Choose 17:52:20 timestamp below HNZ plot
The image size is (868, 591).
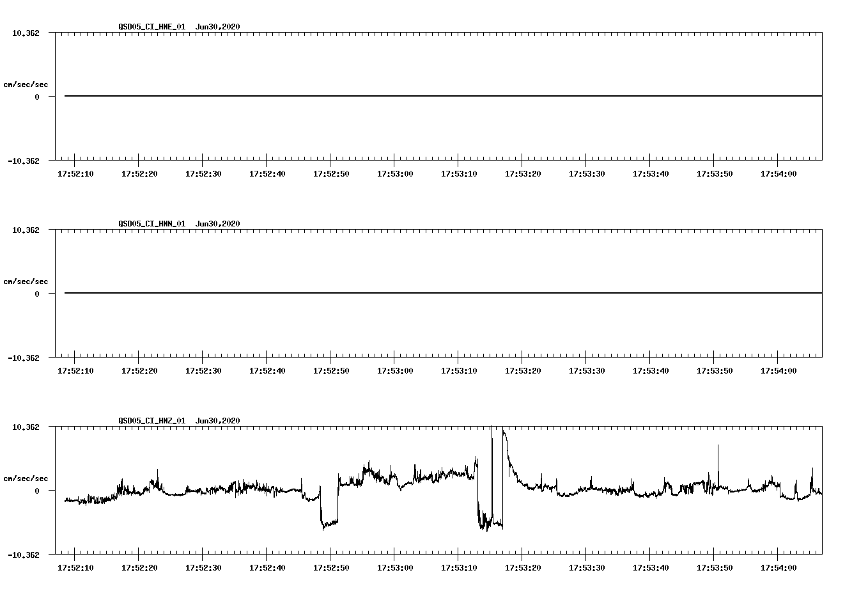(139, 568)
